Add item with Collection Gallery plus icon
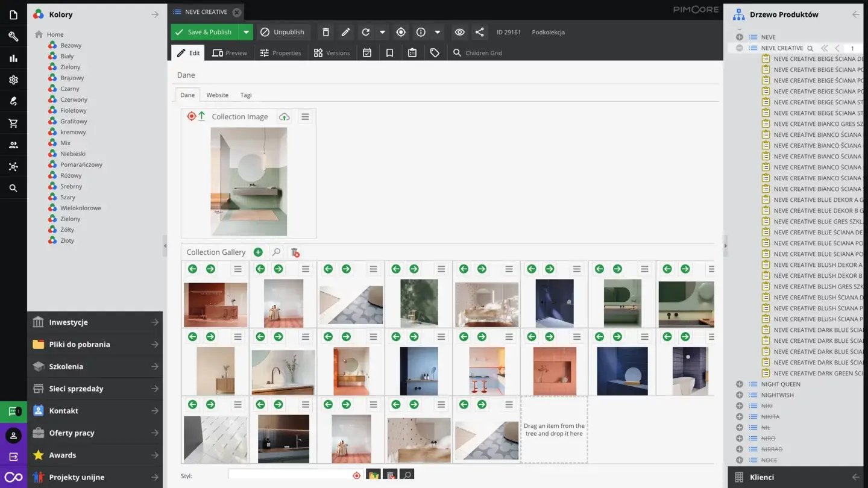Screen dimensions: 868x488 coord(258,252)
